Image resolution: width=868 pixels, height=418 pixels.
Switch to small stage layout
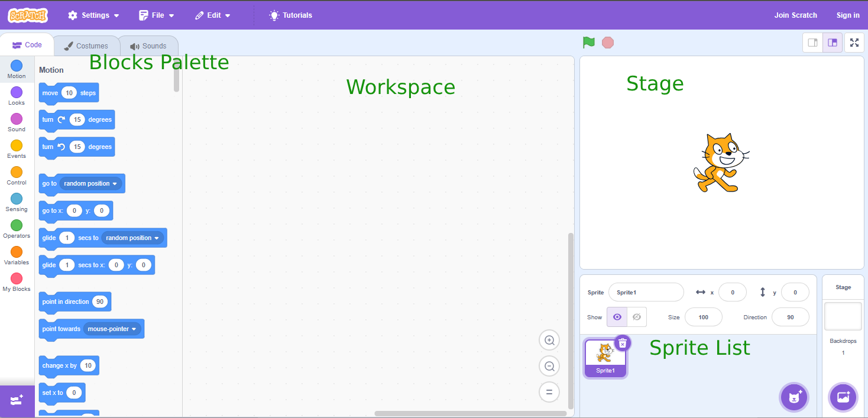pyautogui.click(x=812, y=42)
